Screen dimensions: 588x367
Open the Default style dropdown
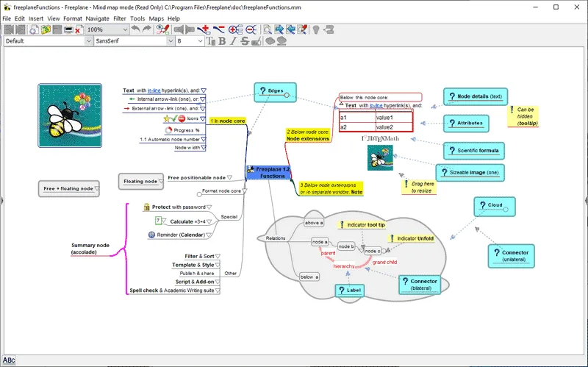click(88, 41)
